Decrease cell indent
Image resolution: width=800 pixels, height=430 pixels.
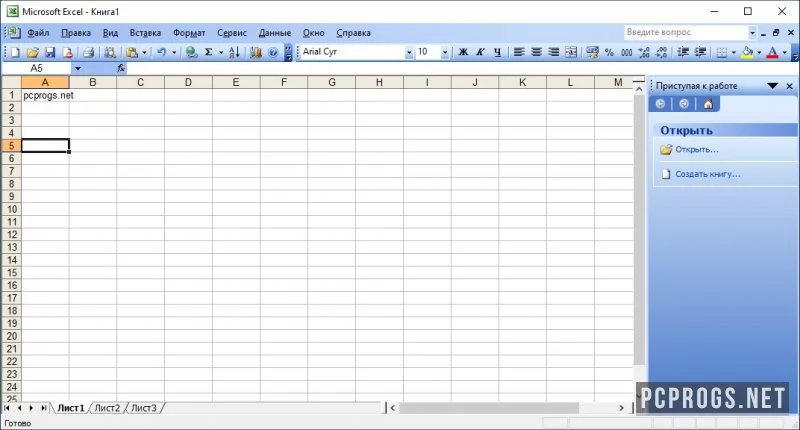click(683, 52)
